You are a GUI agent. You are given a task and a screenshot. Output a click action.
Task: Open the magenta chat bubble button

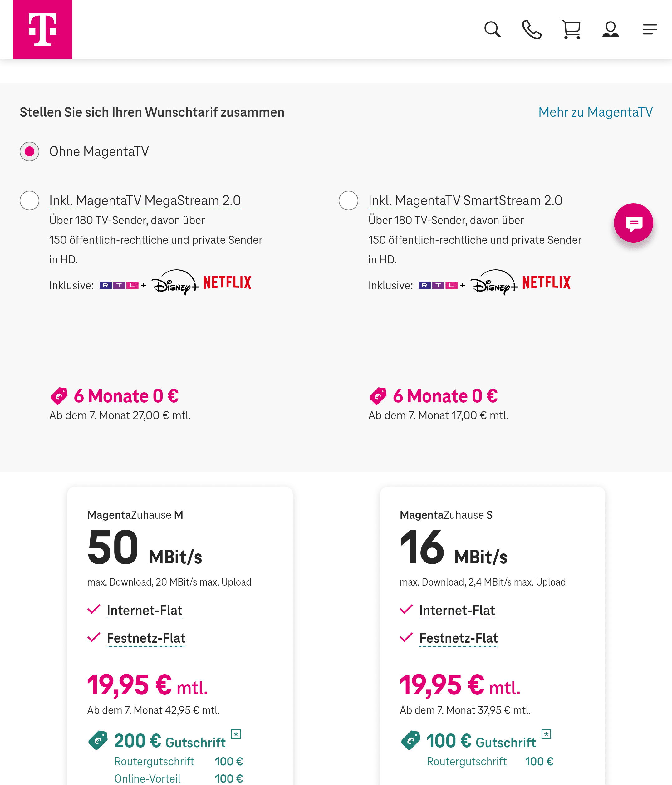[x=633, y=223]
